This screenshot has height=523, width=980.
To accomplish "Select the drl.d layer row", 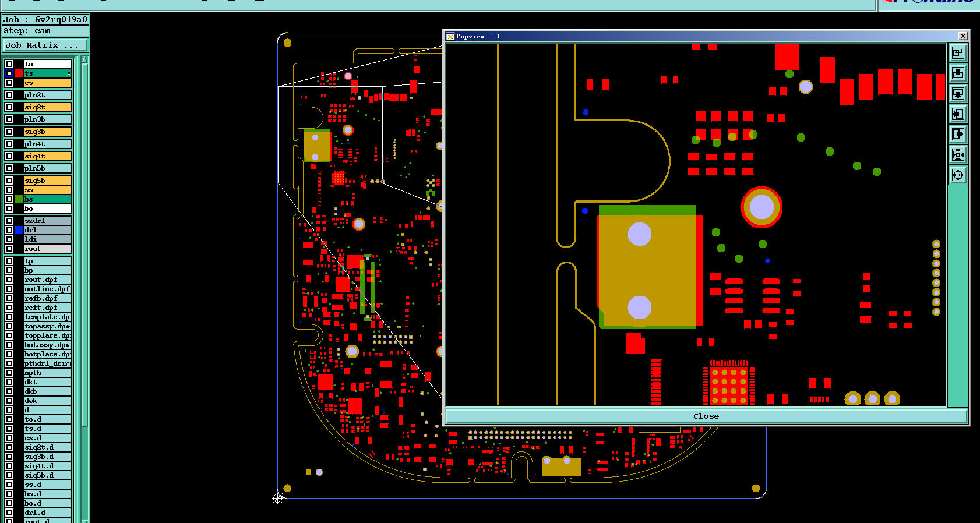I will click(x=47, y=513).
